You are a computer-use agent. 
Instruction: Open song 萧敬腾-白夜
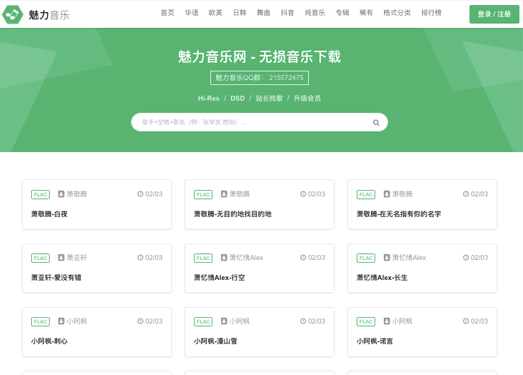click(x=49, y=214)
